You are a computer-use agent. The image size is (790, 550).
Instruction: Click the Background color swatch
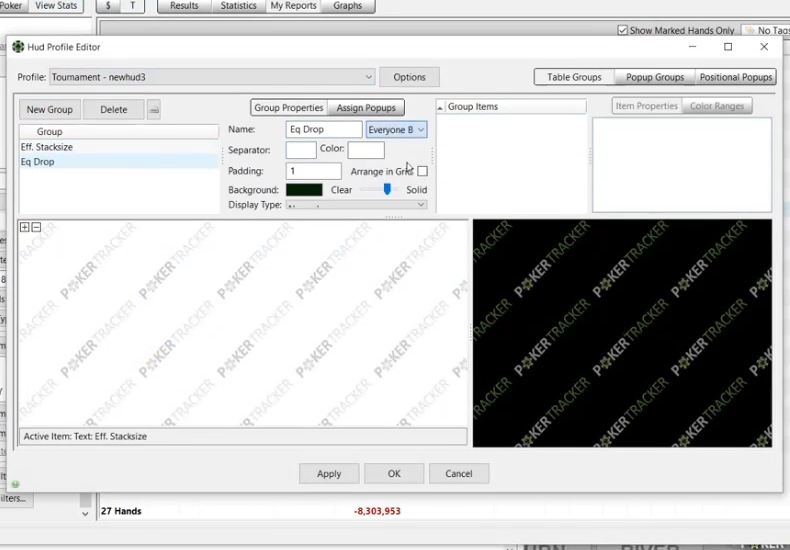tap(304, 190)
